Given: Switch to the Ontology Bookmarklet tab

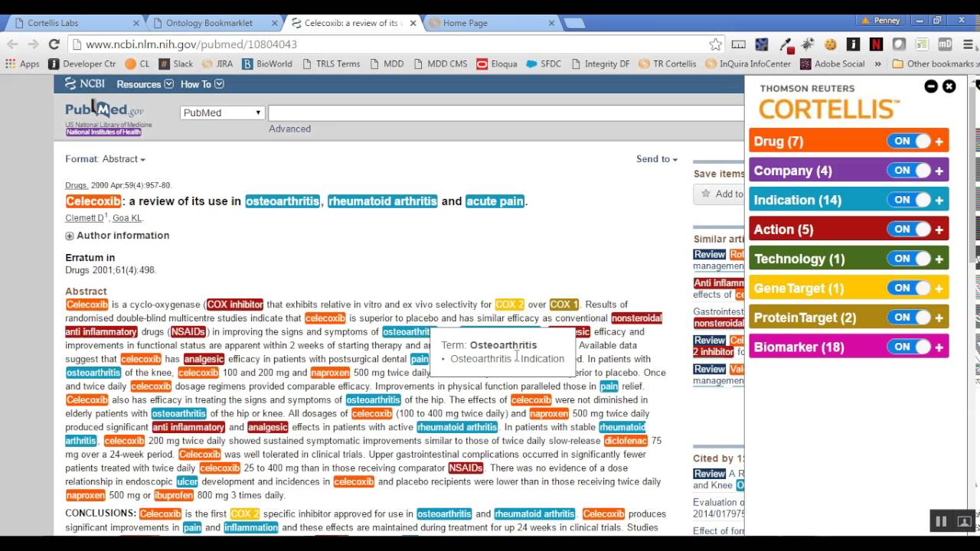Looking at the screenshot, I should pos(214,23).
